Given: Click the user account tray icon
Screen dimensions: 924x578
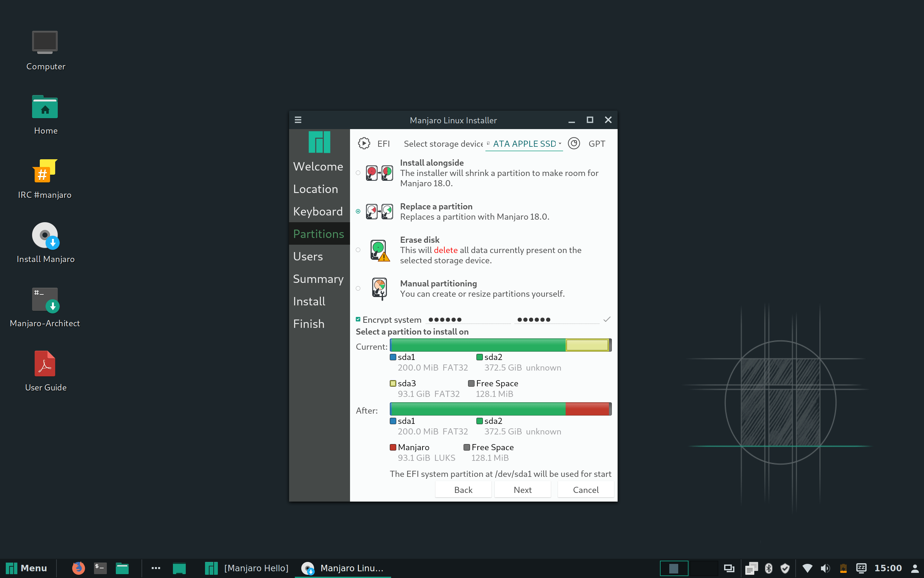Looking at the screenshot, I should pyautogui.click(x=915, y=568).
